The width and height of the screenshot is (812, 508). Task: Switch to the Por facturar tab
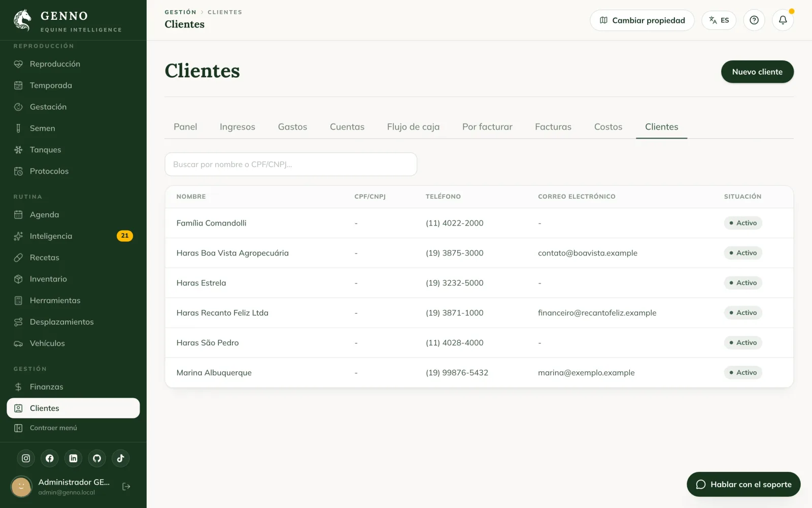(x=487, y=127)
